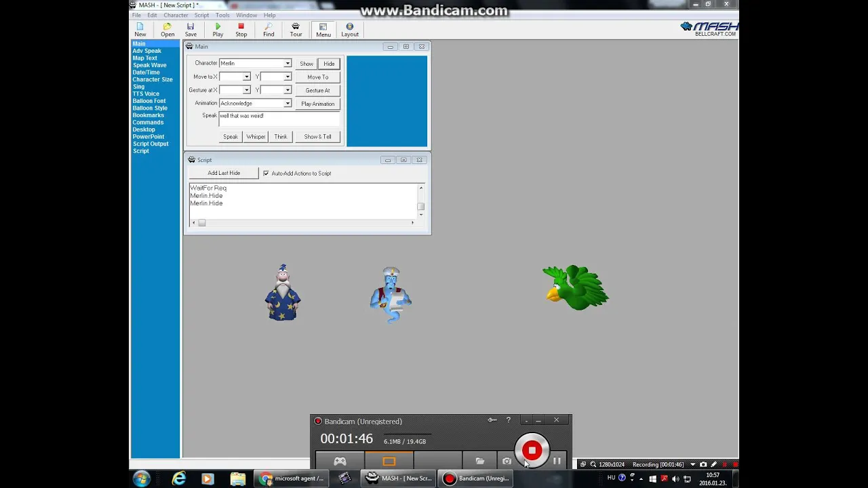
Task: Run the script with the Play icon
Action: click(x=218, y=30)
